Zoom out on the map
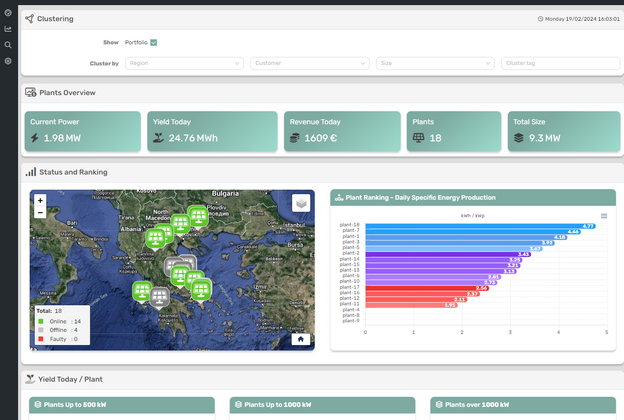624x420 pixels. pyautogui.click(x=40, y=212)
